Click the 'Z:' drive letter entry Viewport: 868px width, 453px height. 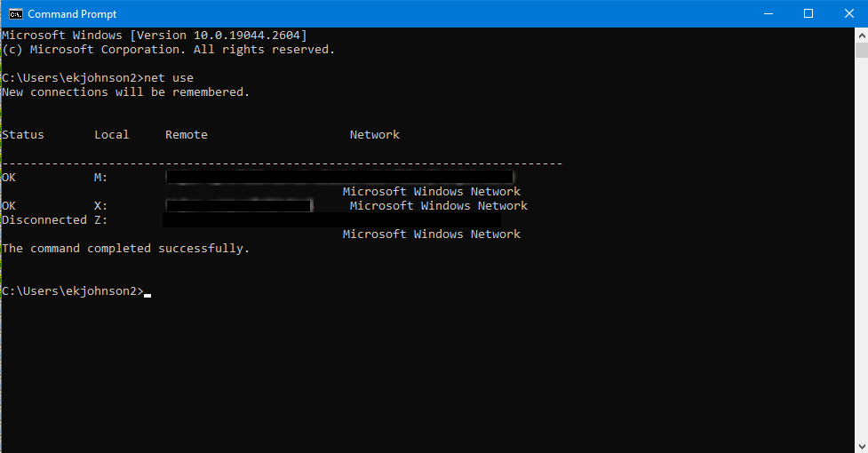click(100, 220)
